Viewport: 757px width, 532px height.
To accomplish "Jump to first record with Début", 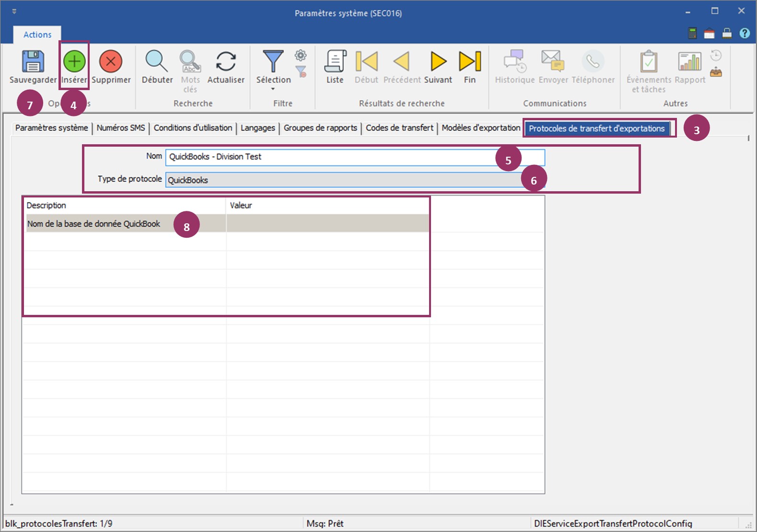I will (x=366, y=61).
